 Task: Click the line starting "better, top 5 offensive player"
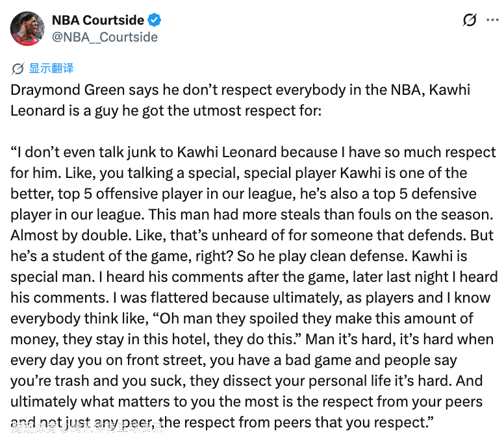tap(244, 194)
